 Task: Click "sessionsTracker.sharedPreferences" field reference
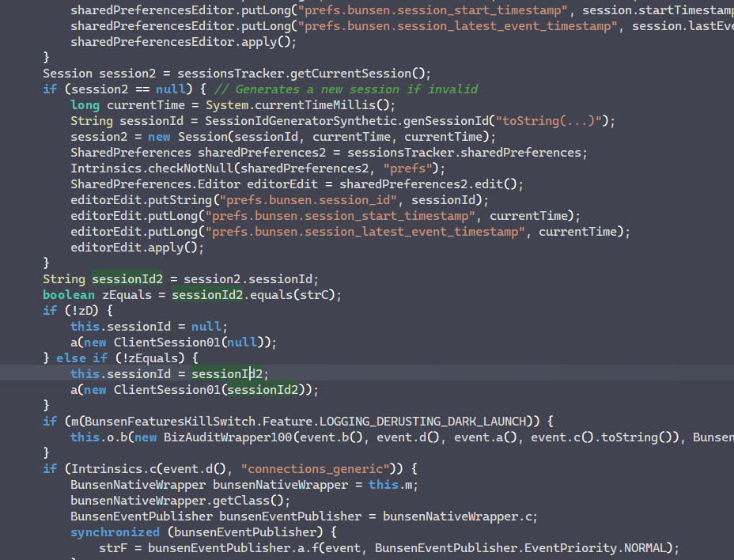click(464, 153)
